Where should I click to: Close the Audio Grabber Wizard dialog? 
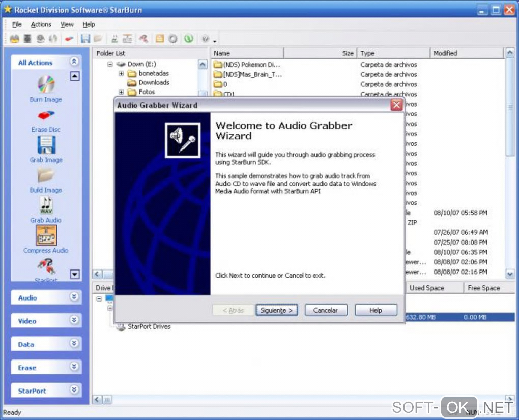pos(396,105)
